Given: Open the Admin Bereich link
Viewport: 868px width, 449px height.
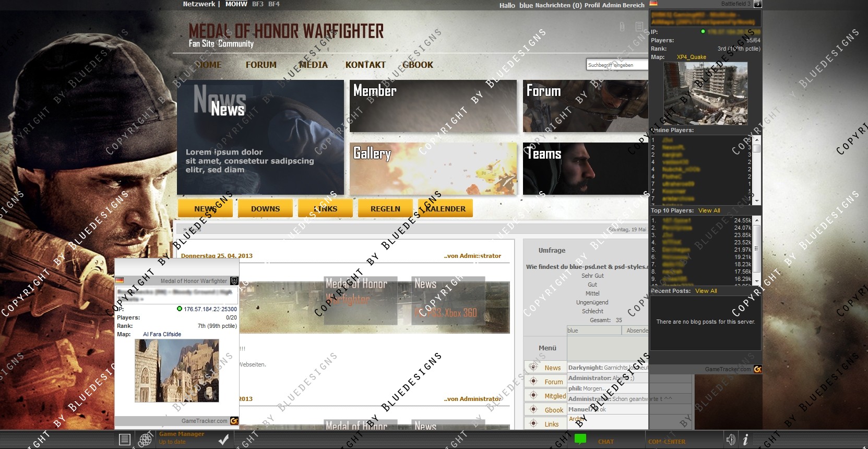Looking at the screenshot, I should pos(623,5).
